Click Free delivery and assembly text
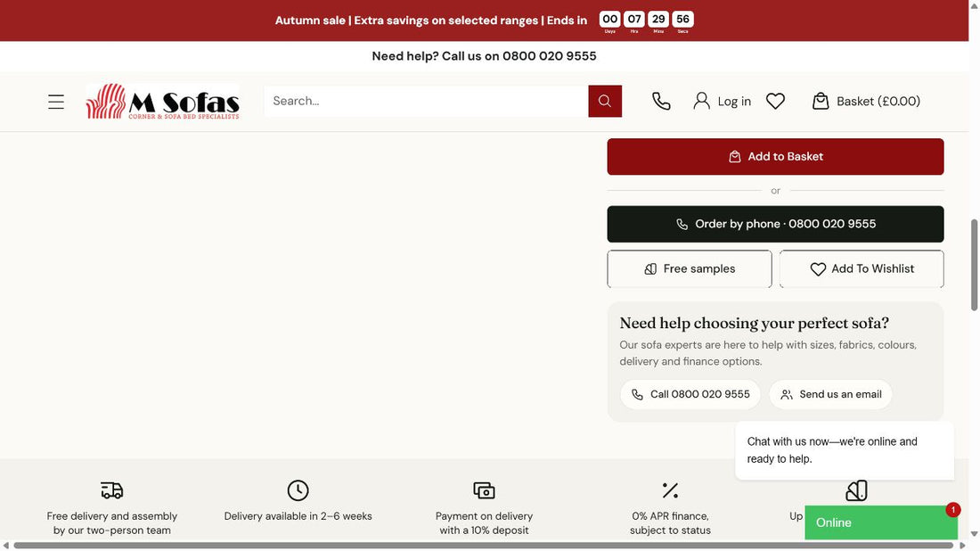The height and width of the screenshot is (551, 980). tap(112, 522)
